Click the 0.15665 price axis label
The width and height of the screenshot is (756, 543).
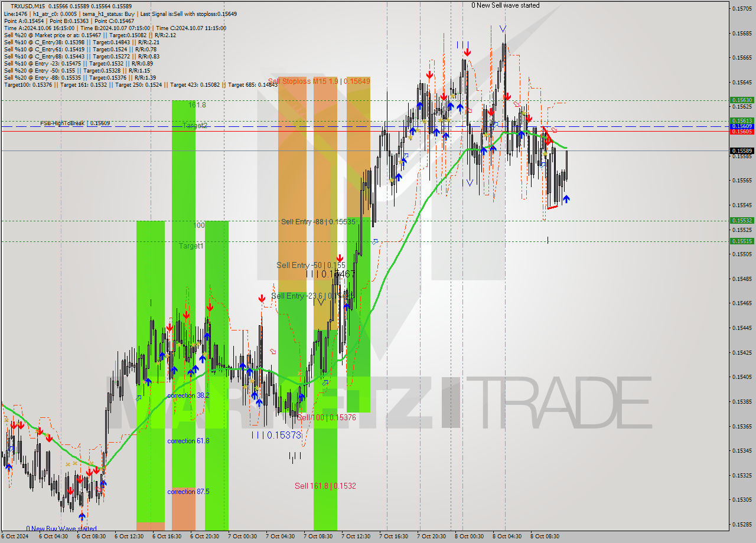click(x=742, y=58)
